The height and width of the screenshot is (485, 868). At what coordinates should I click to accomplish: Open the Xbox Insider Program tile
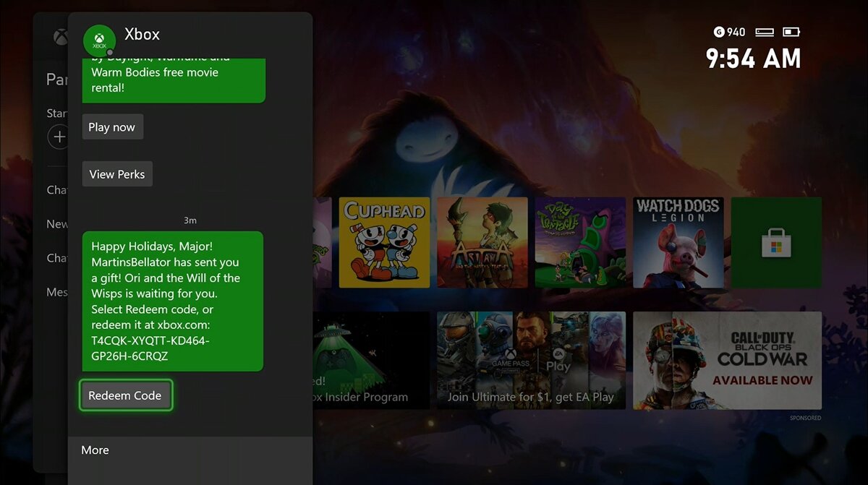(372, 361)
